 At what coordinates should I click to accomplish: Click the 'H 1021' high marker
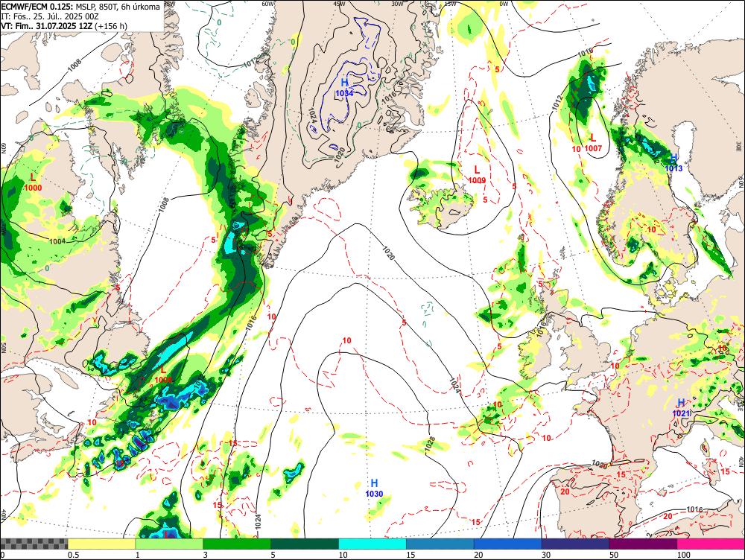pos(680,408)
